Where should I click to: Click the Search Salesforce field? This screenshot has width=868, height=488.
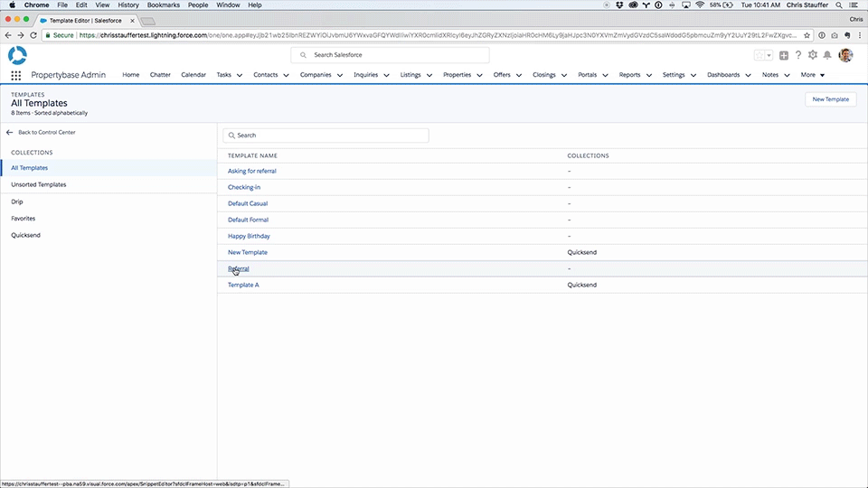point(390,55)
